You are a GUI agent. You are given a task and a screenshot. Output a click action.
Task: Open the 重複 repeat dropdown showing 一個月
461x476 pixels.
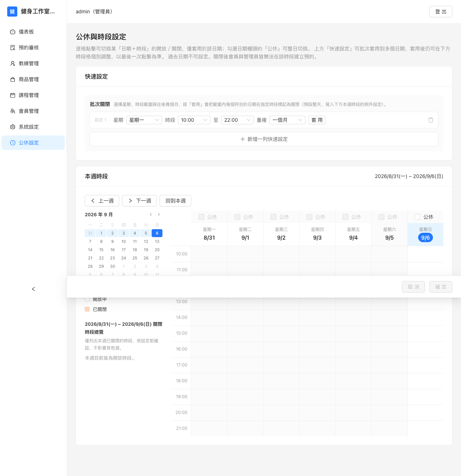287,120
